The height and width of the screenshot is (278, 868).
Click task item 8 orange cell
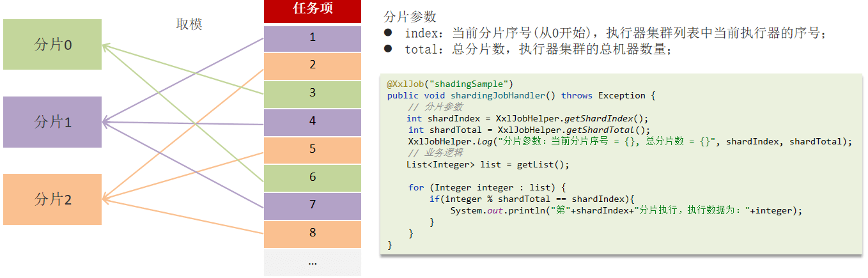coord(312,233)
